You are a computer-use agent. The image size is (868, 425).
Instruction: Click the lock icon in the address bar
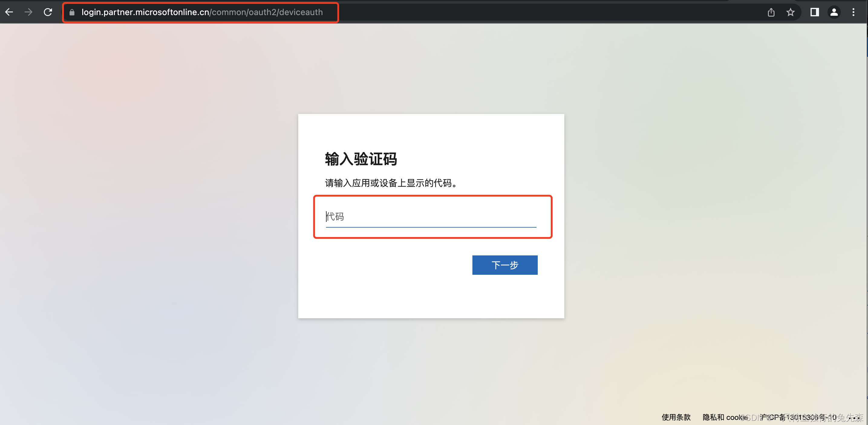[x=72, y=12]
